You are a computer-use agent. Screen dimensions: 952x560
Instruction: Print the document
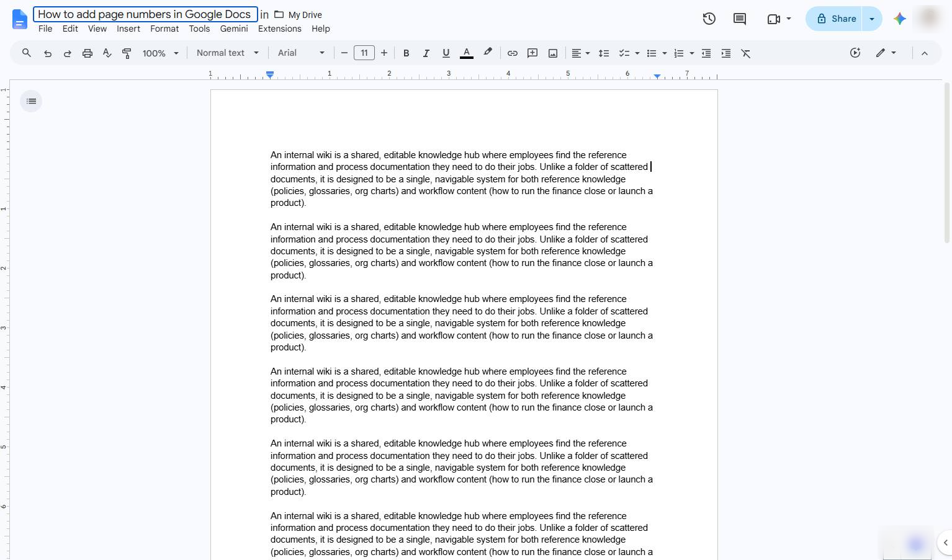tap(88, 53)
